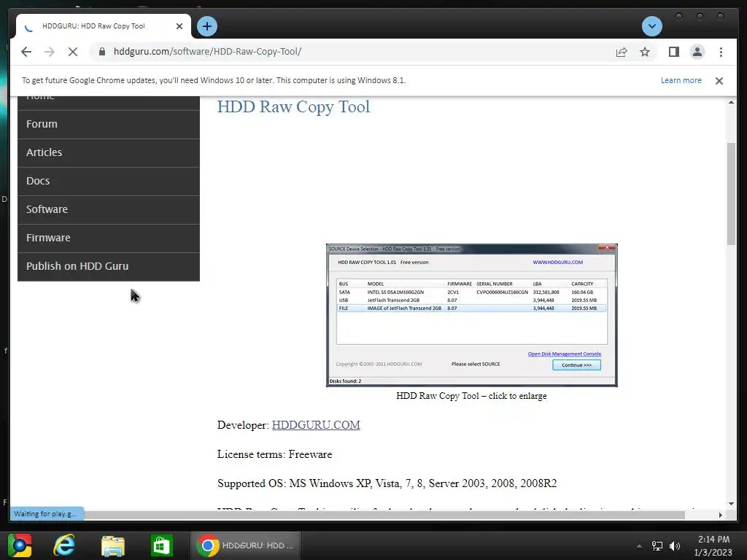
Task: Open the Firmware menu item
Action: point(109,238)
